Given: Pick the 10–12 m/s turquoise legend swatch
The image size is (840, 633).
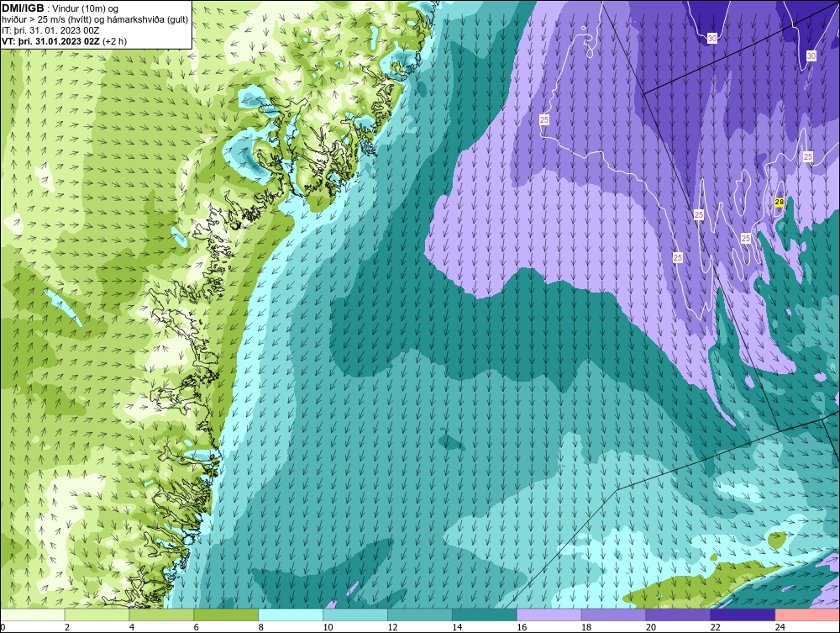Looking at the screenshot, I should pos(355,615).
